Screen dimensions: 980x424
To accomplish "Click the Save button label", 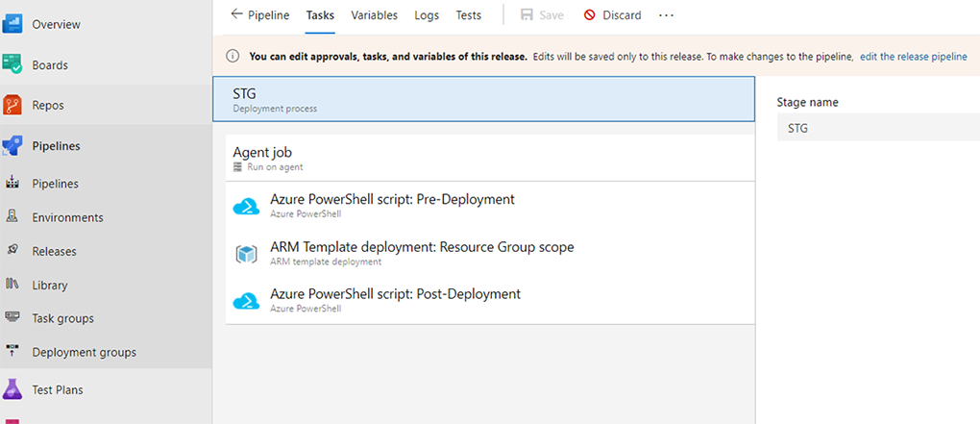I will coord(551,15).
